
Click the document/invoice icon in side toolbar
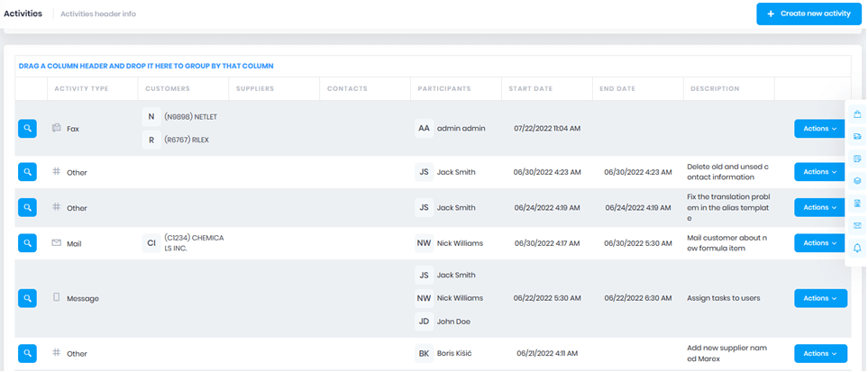pos(857,204)
